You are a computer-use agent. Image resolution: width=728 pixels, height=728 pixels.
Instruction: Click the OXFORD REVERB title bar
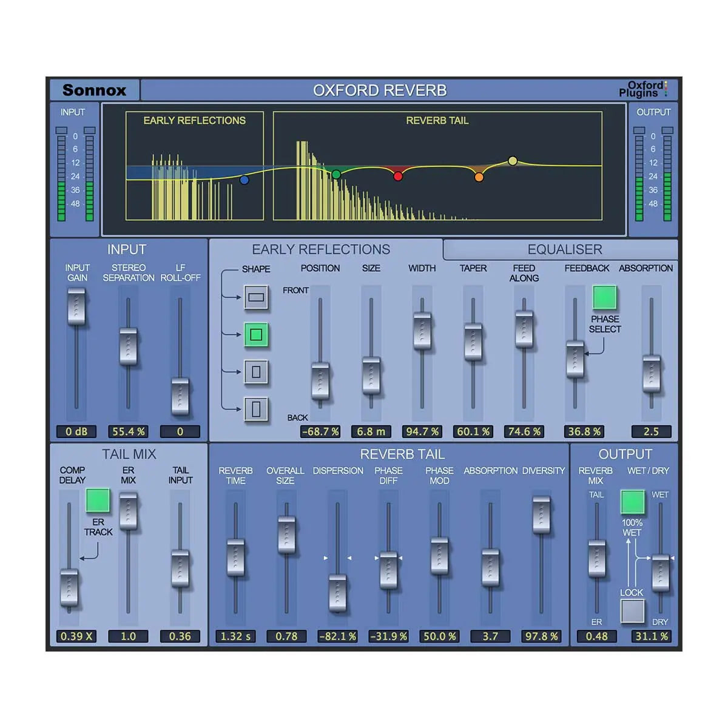[x=379, y=90]
